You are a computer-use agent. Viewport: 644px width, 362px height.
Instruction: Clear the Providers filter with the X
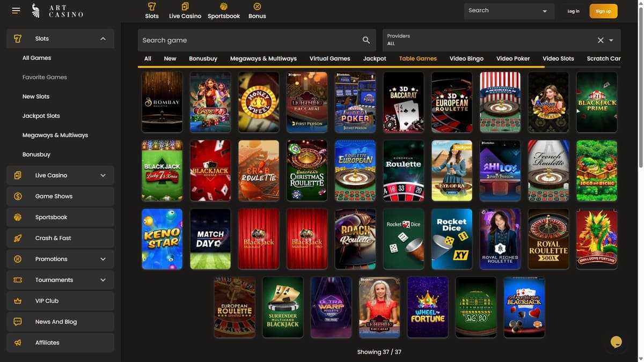pos(601,40)
